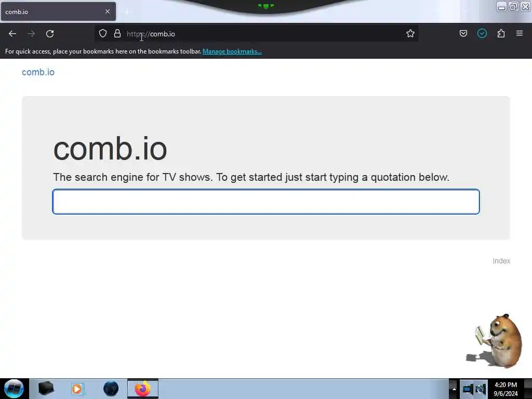532x399 pixels.
Task: Open the black box taskbar app
Action: pyautogui.click(x=46, y=389)
